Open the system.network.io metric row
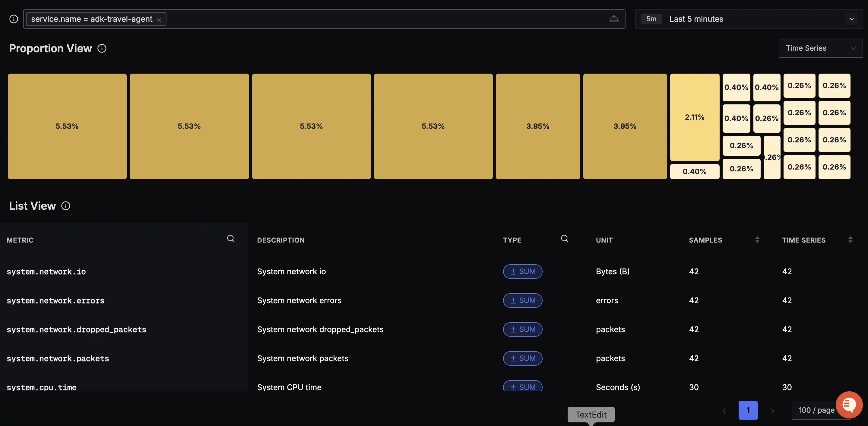868x426 pixels. coord(46,272)
